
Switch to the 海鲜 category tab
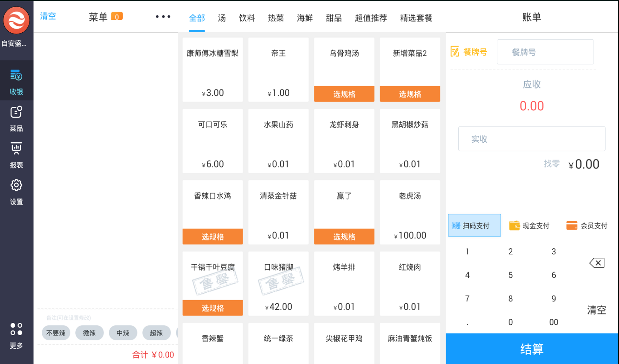tap(305, 18)
